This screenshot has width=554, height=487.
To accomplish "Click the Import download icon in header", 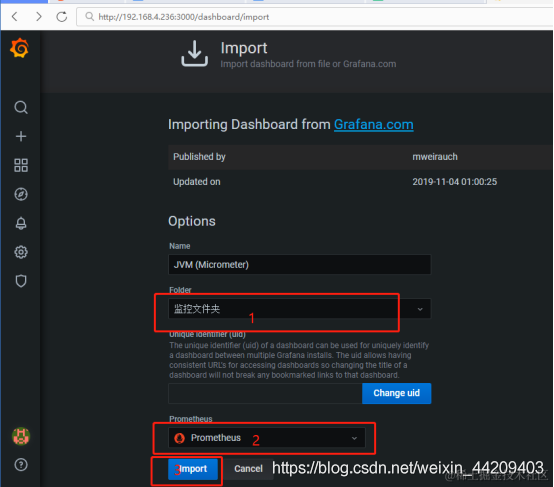I will pyautogui.click(x=194, y=53).
